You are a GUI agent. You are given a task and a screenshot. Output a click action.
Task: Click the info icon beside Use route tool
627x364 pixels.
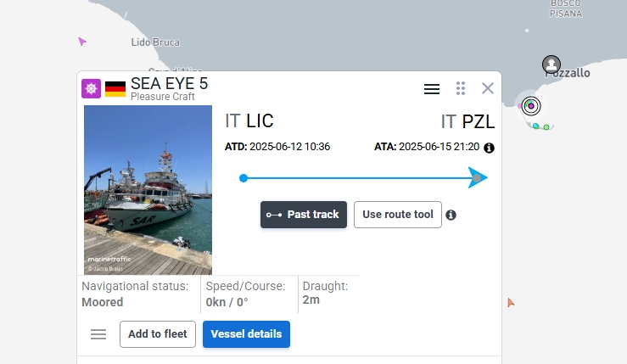pyautogui.click(x=451, y=216)
